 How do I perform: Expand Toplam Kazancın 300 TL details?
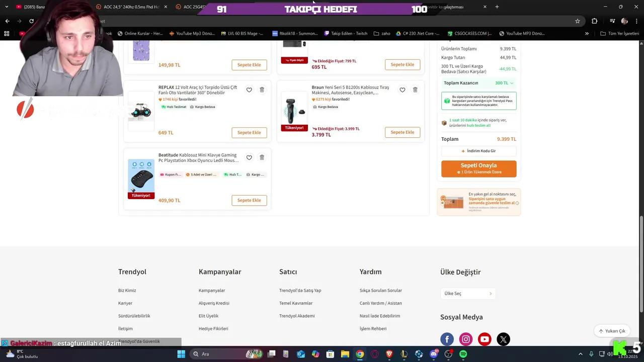pos(478,83)
